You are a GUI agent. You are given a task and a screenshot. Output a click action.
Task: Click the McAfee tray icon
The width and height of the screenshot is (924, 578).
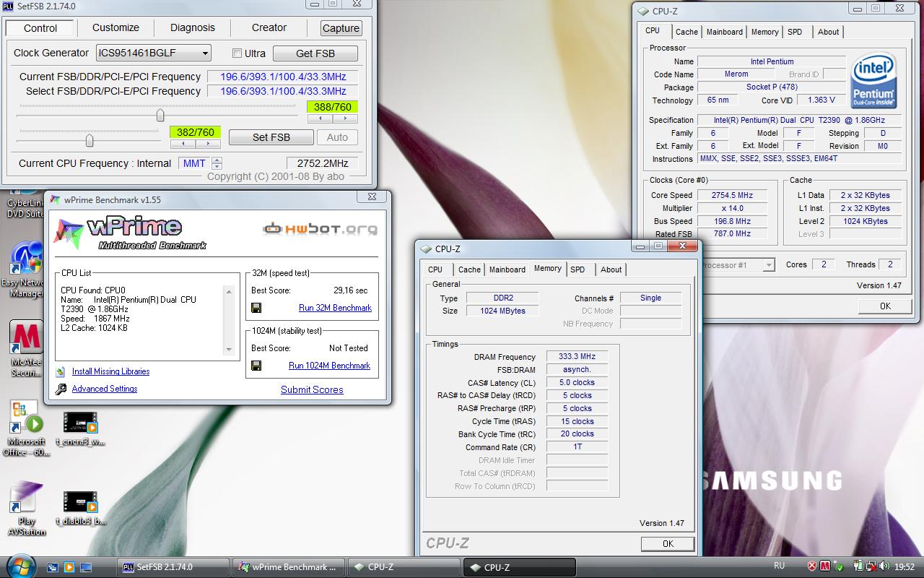coord(825,566)
